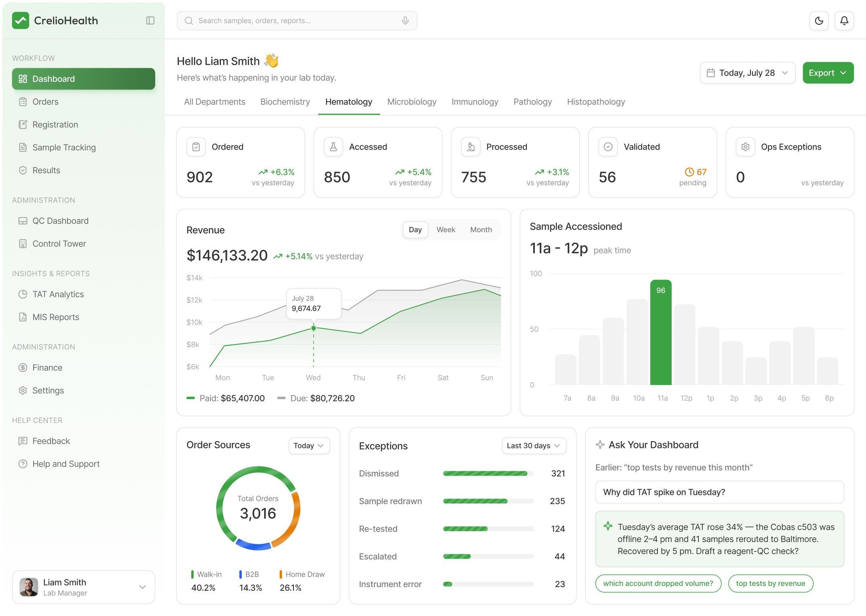Switch revenue chart to Month
This screenshot has height=616, width=866.
pyautogui.click(x=481, y=230)
